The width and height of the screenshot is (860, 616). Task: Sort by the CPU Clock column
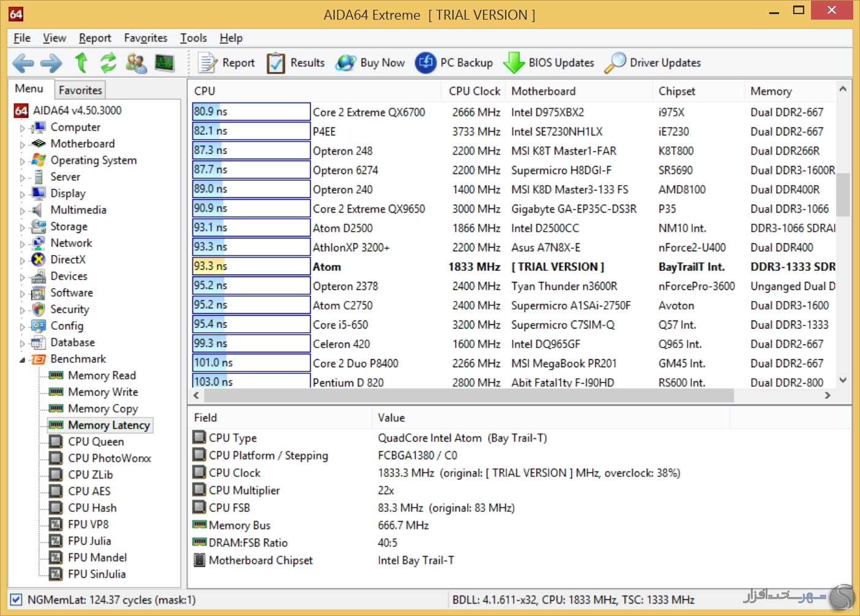(x=473, y=91)
